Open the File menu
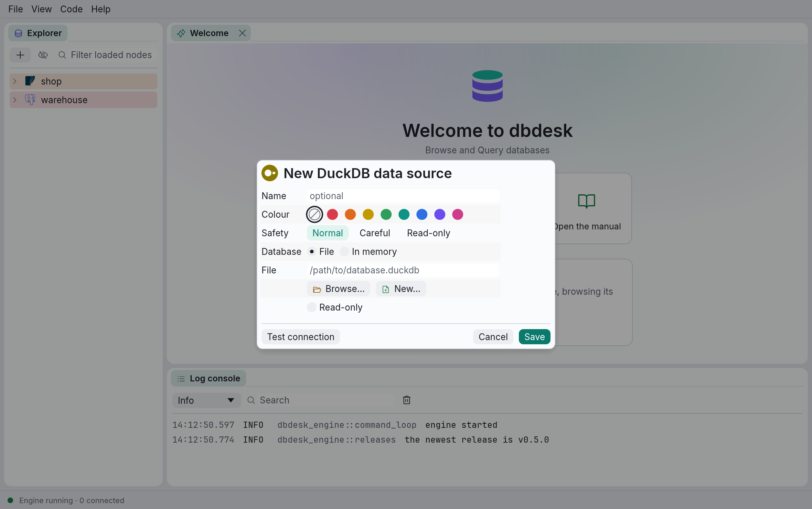The image size is (812, 509). tap(15, 9)
